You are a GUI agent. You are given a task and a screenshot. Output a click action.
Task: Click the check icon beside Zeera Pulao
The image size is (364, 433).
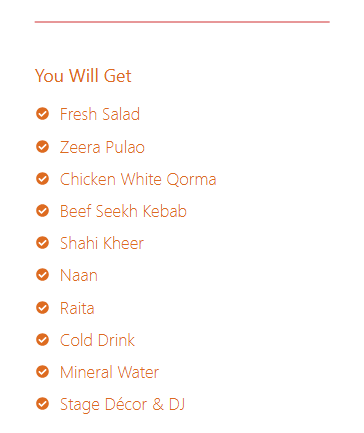pos(42,146)
